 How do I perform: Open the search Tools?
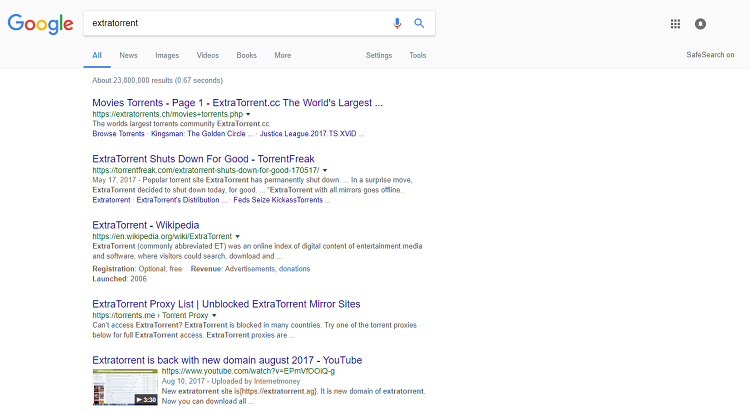tap(418, 56)
